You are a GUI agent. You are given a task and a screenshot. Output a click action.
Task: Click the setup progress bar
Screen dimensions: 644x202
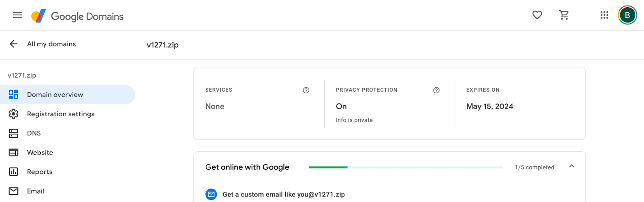click(406, 167)
